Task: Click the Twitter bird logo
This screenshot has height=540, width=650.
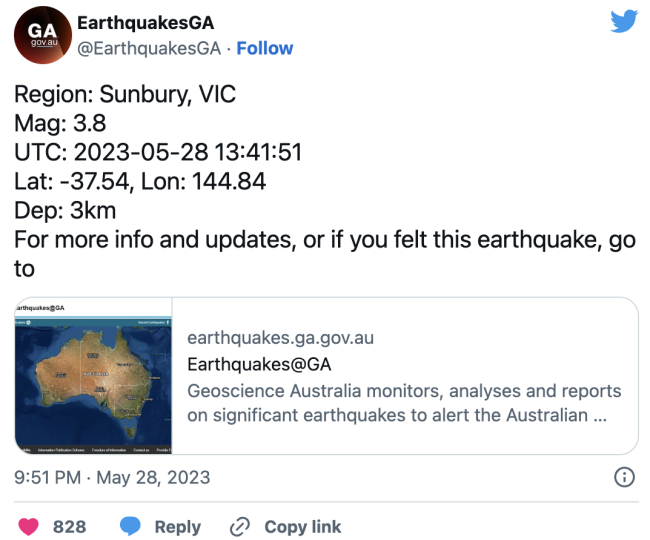Action: click(623, 21)
